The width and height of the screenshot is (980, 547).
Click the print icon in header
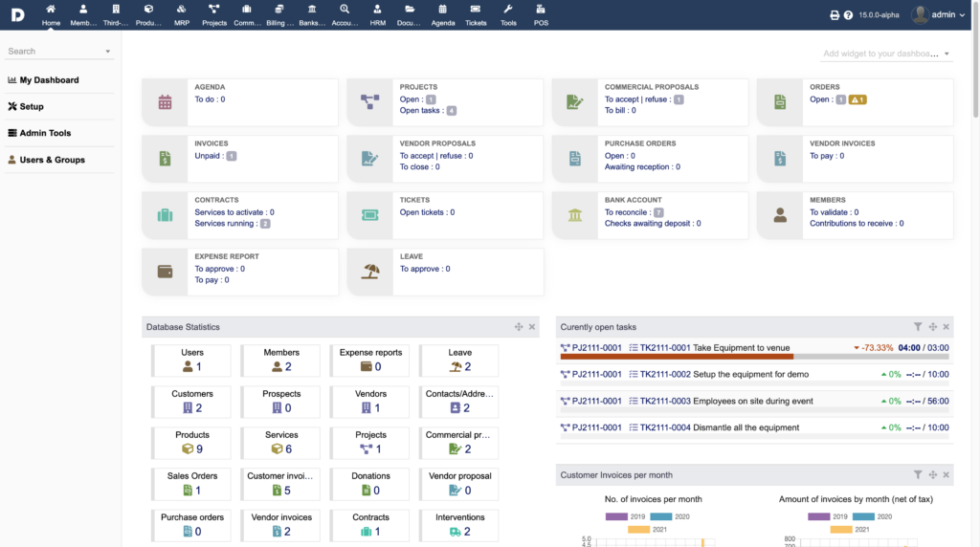point(834,15)
